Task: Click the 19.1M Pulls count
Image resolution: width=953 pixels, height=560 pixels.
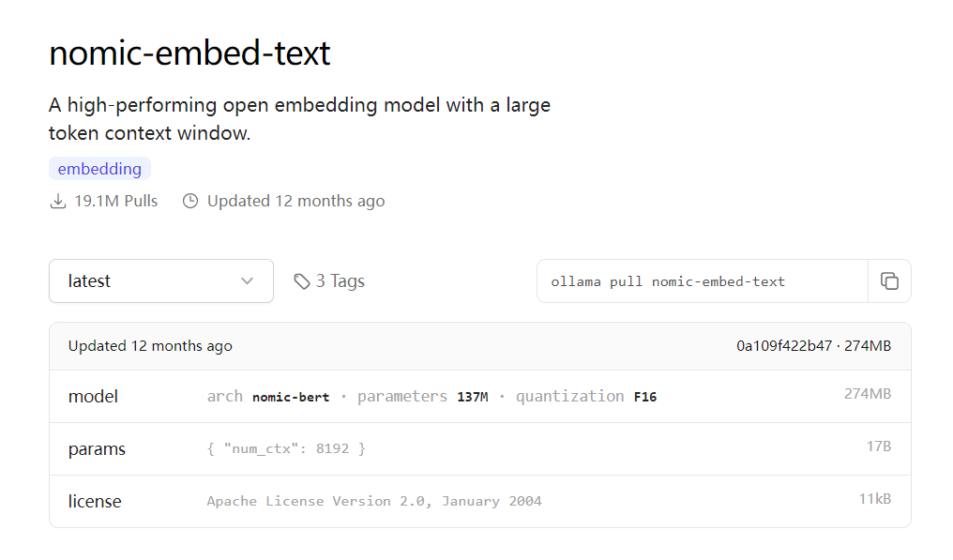Action: coord(116,201)
